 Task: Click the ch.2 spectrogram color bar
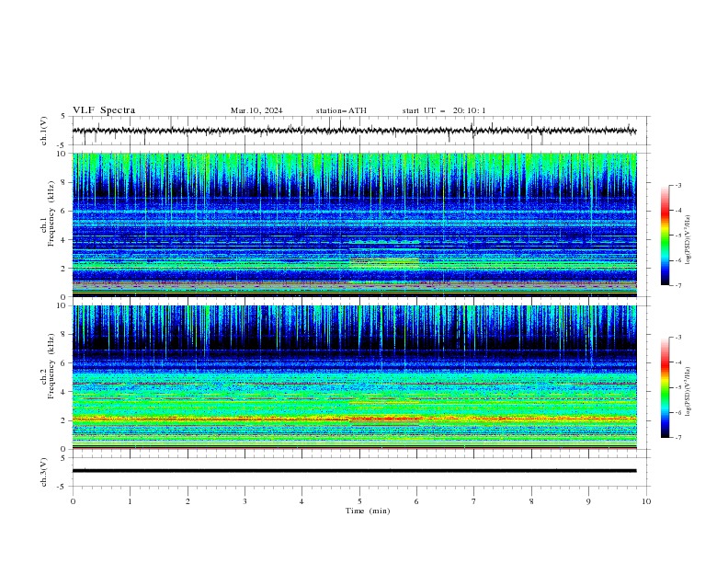tap(665, 387)
